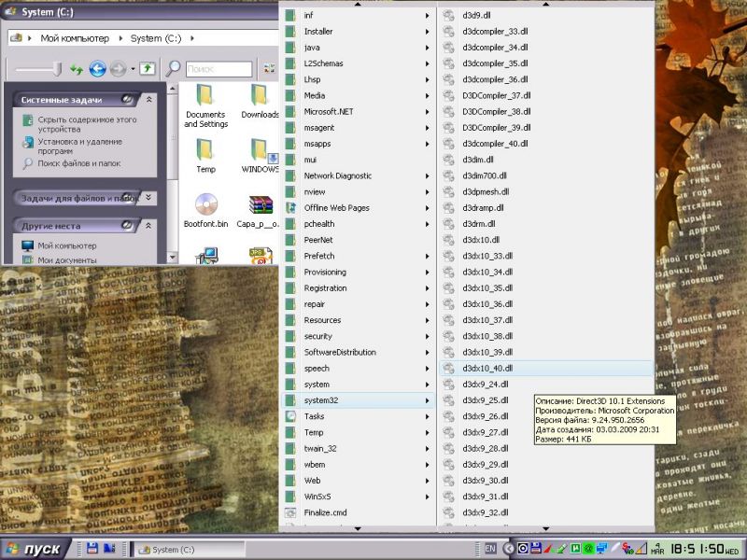
Task: Click the magnifying glass search icon
Action: 173,69
